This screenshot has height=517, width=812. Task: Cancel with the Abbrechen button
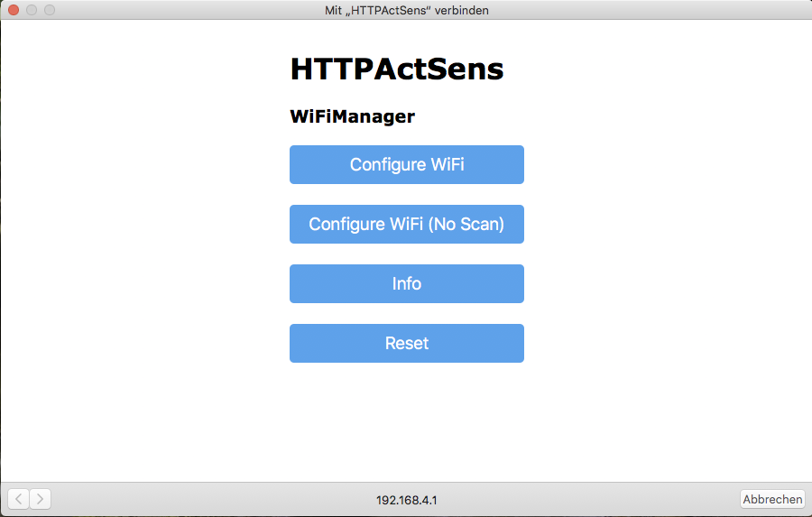pyautogui.click(x=772, y=499)
